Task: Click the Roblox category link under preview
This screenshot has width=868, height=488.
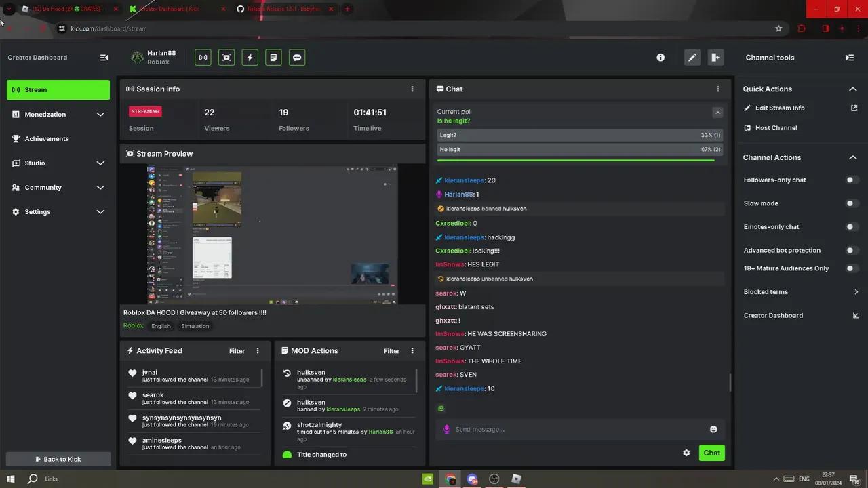Action: (x=134, y=325)
